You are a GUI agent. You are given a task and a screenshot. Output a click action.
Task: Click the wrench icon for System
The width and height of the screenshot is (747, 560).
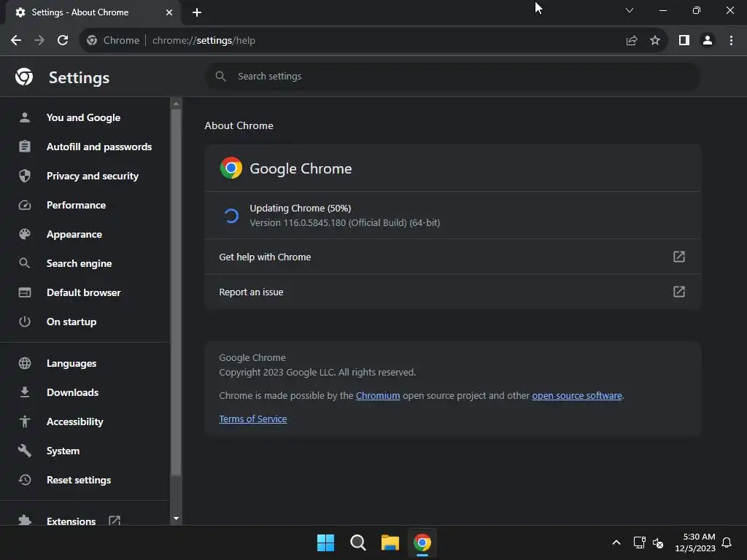coord(25,451)
